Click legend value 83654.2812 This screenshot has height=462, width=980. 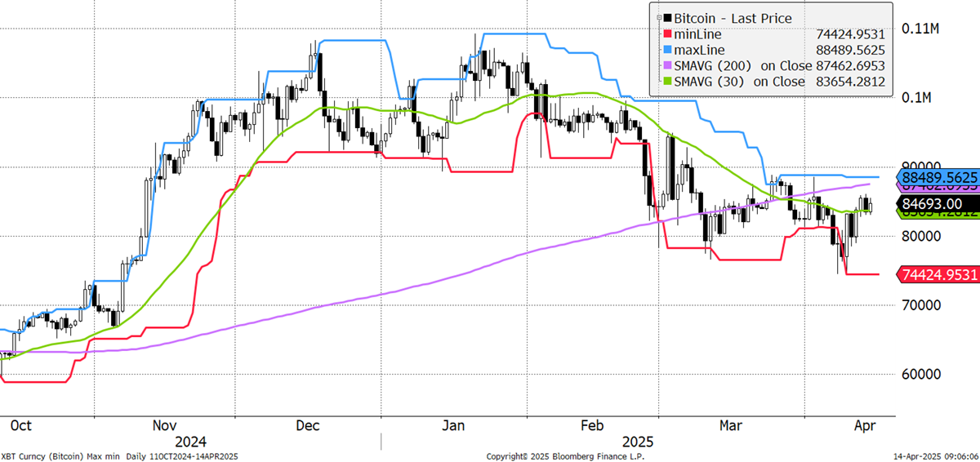coord(849,81)
